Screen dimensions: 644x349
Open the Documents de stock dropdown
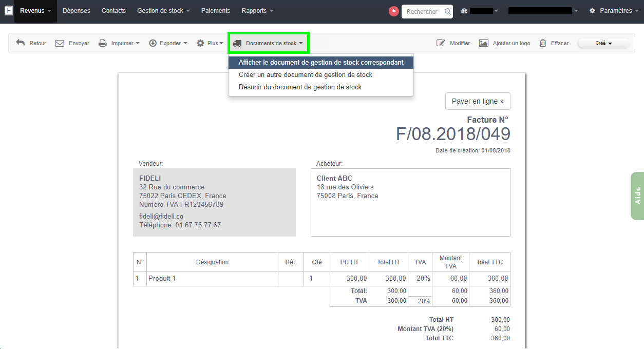268,43
